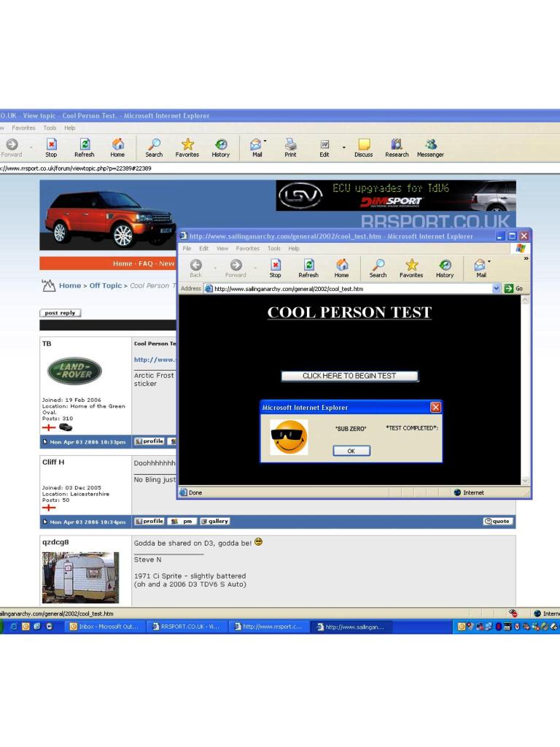Viewport: 560px width, 747px height.
Task: Click vertical scrollbar in cool test window
Action: pos(525,390)
